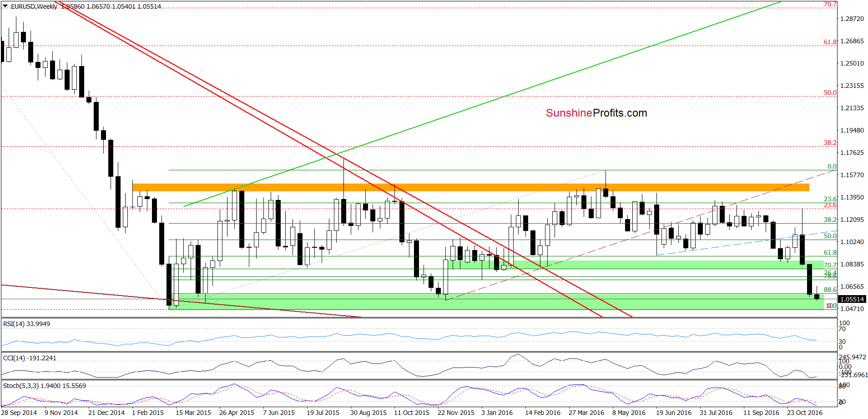Click the 11 Sep 2016 date label
This screenshot has height=419, width=868.
[x=761, y=413]
